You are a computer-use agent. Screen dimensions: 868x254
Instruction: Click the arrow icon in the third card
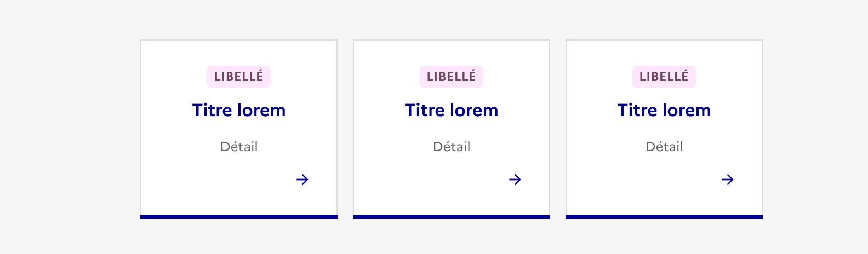click(x=728, y=180)
